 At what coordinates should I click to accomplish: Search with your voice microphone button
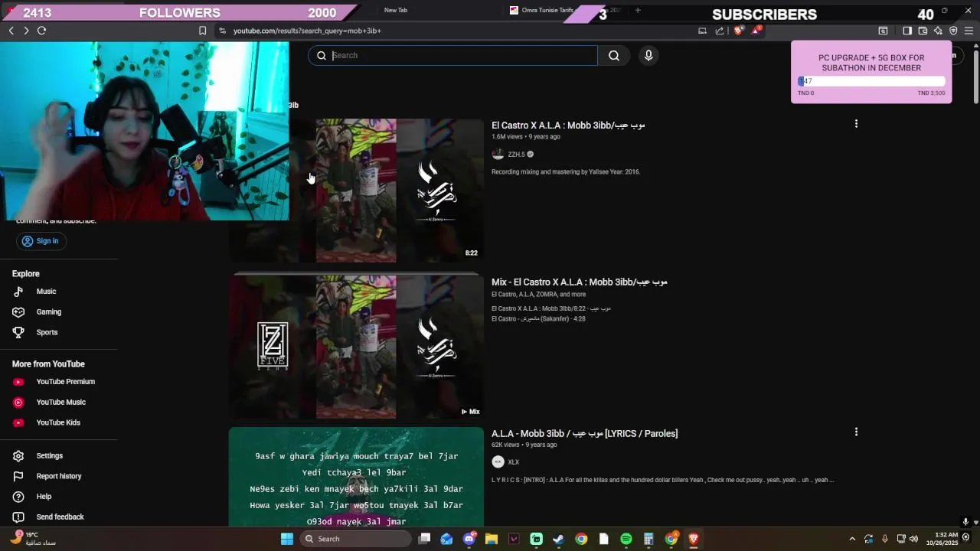coord(648,55)
